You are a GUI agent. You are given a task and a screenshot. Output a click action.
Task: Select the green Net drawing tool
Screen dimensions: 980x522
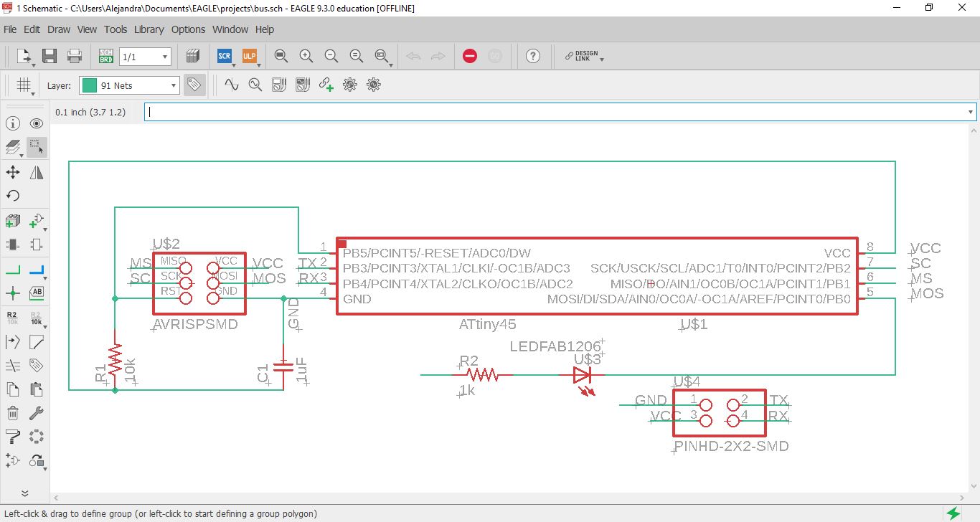[13, 270]
